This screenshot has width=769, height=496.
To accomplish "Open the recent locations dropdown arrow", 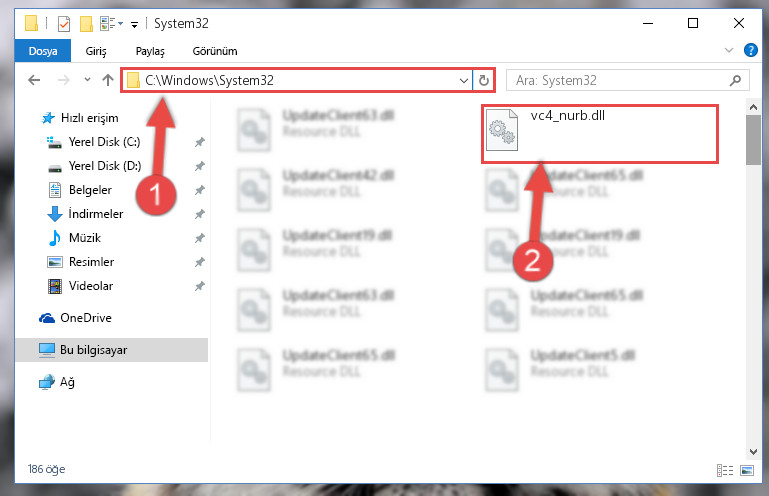I will 87,79.
